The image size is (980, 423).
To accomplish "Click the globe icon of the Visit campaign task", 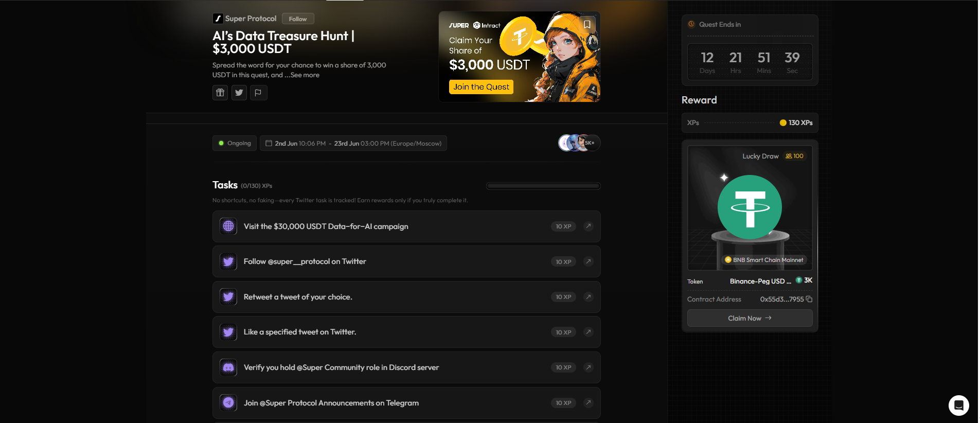I will point(228,226).
